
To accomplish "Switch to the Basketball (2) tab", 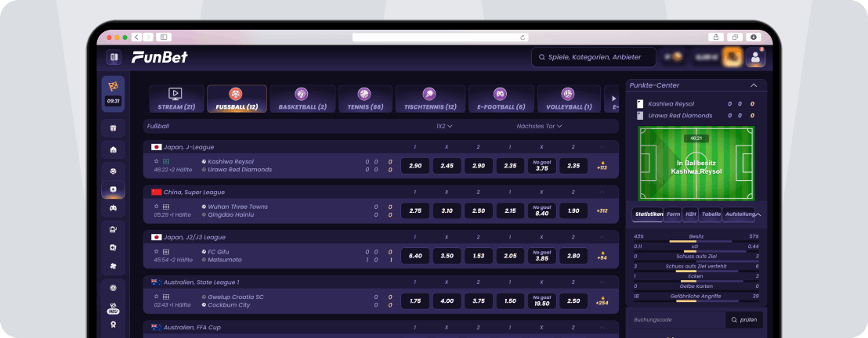I will 303,99.
